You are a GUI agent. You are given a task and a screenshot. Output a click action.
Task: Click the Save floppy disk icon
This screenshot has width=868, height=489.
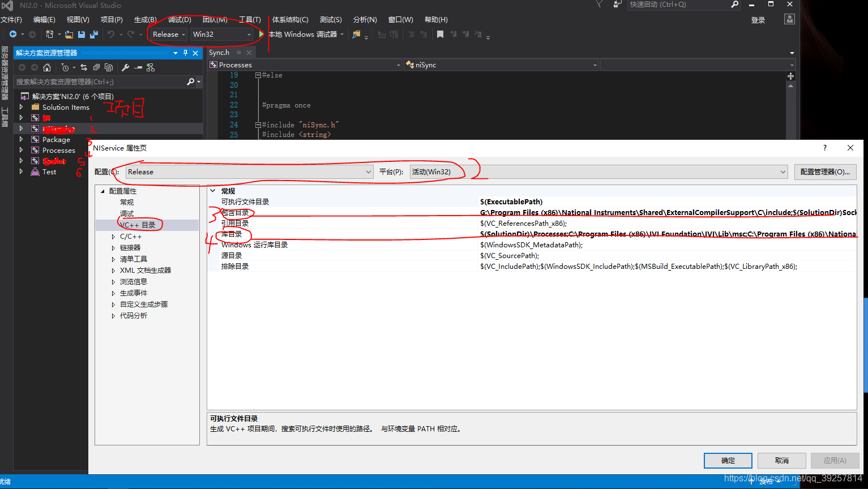tap(82, 35)
